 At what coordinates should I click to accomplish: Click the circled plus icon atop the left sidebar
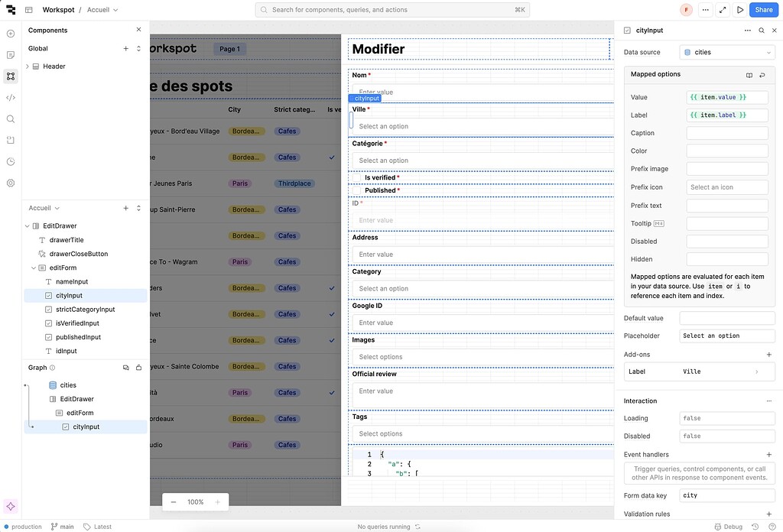click(10, 34)
